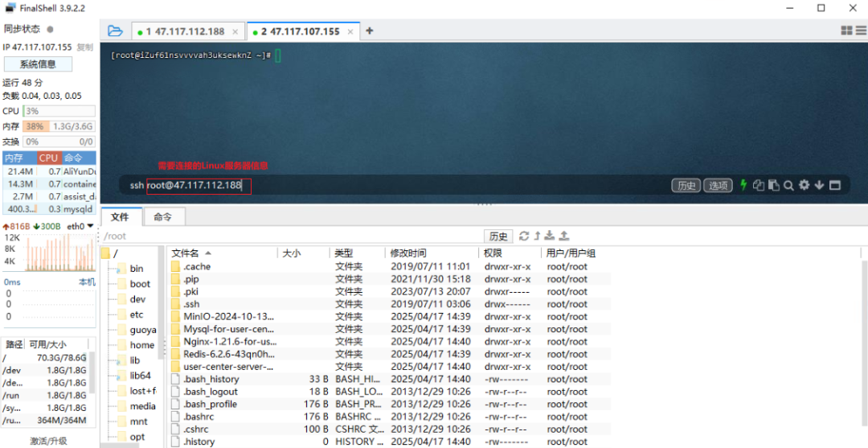
Task: Select the MinIO-2024-10-13... folder
Action: [x=229, y=317]
